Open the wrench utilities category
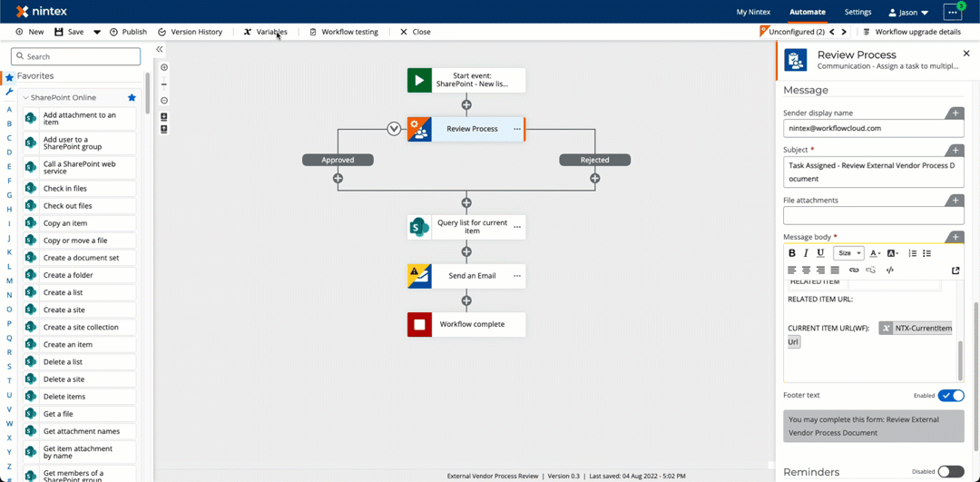 point(9,92)
